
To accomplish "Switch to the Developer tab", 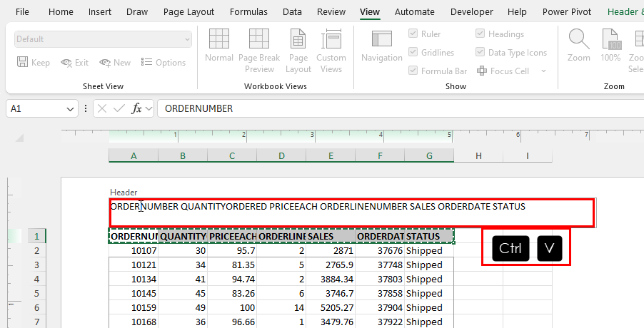I will point(471,12).
